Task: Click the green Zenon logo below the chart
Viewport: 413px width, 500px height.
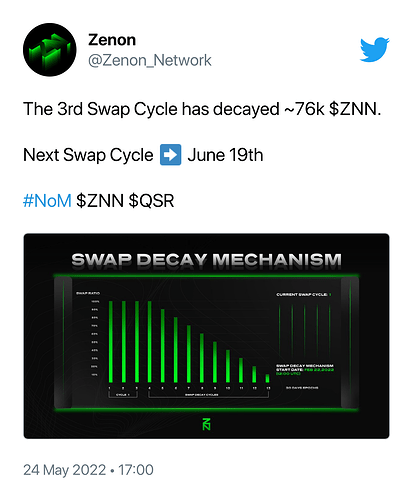Action: tap(206, 424)
